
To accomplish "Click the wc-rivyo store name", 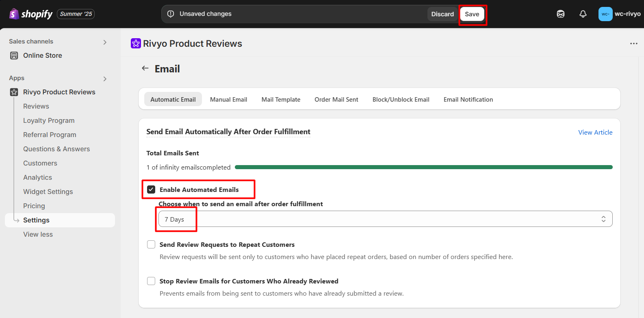I will 627,14.
